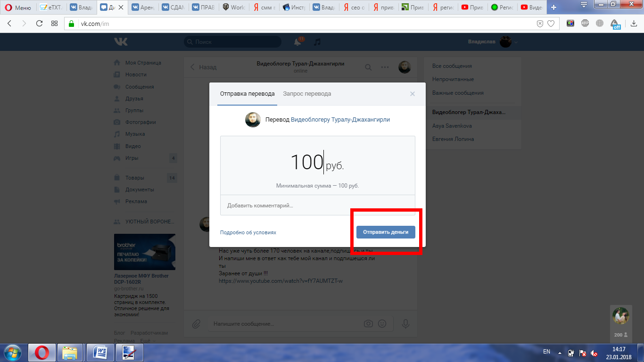644x362 pixels.
Task: Select the Отправка перевода tab
Action: point(247,94)
